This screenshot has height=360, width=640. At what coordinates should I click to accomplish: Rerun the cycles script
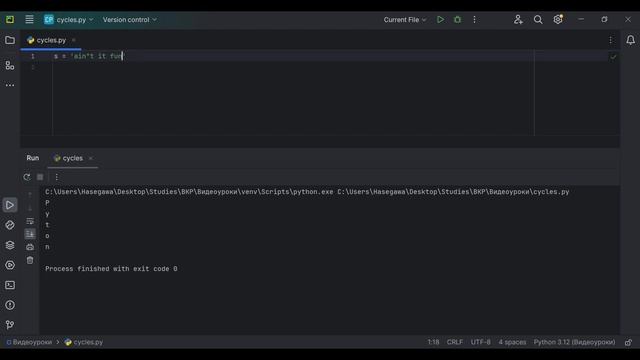[x=27, y=177]
